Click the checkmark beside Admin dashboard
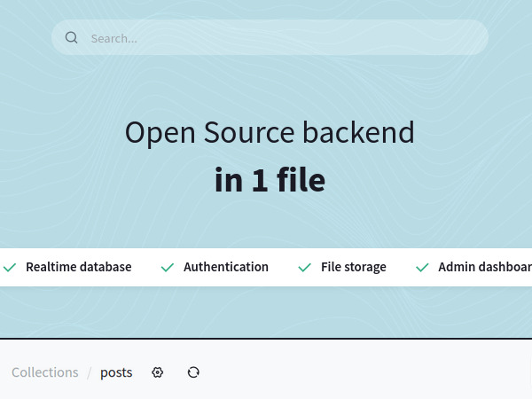 pos(421,267)
